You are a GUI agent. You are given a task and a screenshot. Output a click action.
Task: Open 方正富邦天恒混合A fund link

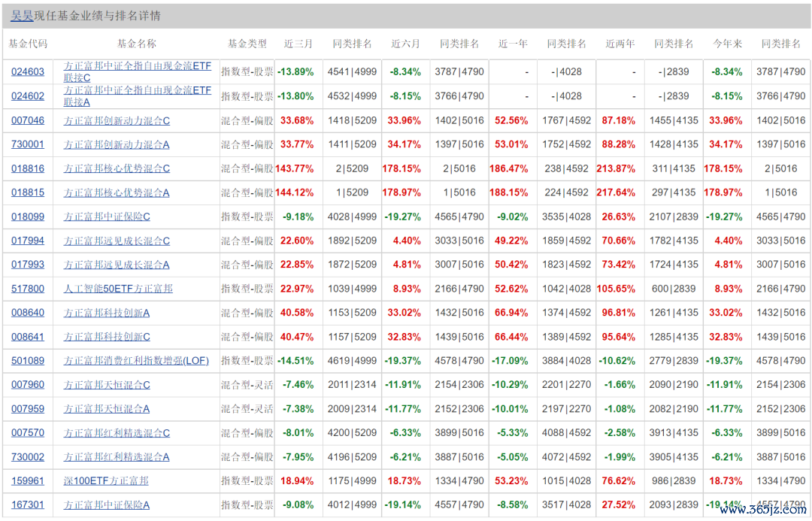tap(107, 409)
